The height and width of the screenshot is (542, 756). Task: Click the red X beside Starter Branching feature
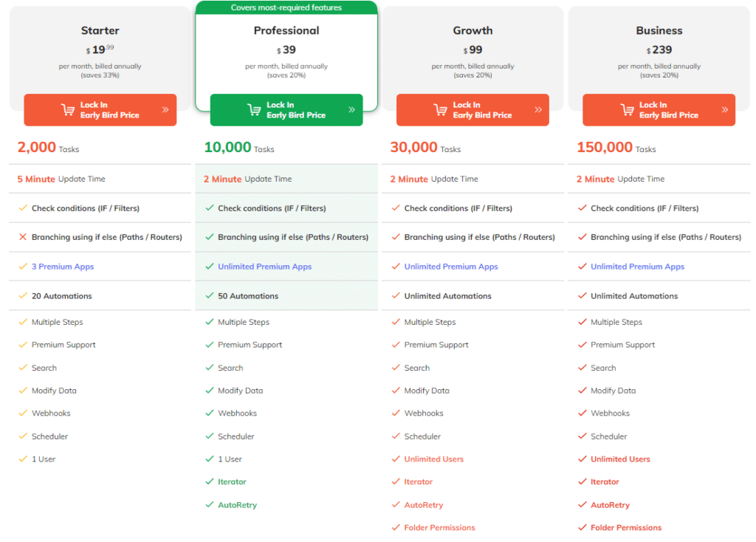(x=23, y=237)
